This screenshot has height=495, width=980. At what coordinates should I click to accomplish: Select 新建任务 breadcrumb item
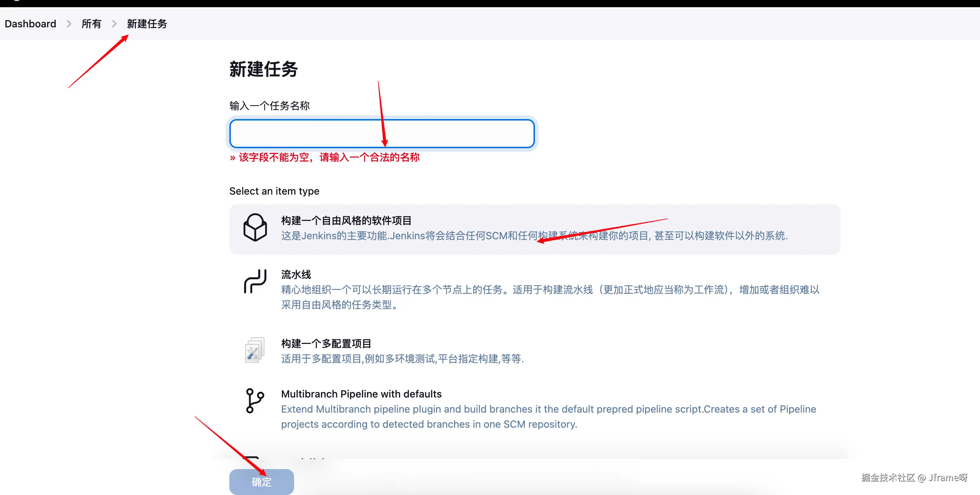click(x=147, y=24)
